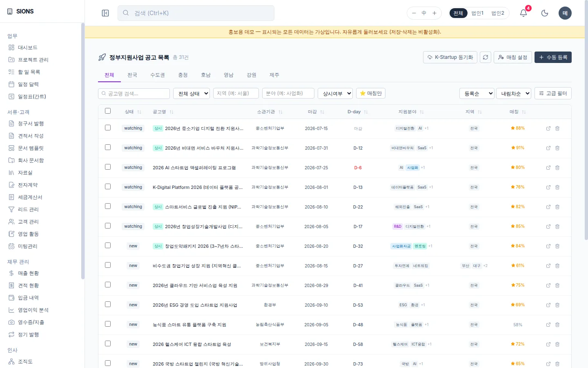Switch company scope to 법인2
Viewport: 588px width, 368px height.
point(498,13)
